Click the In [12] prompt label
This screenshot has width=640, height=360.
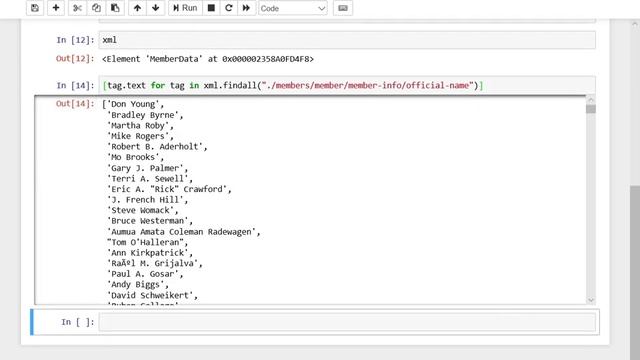[x=75, y=40]
